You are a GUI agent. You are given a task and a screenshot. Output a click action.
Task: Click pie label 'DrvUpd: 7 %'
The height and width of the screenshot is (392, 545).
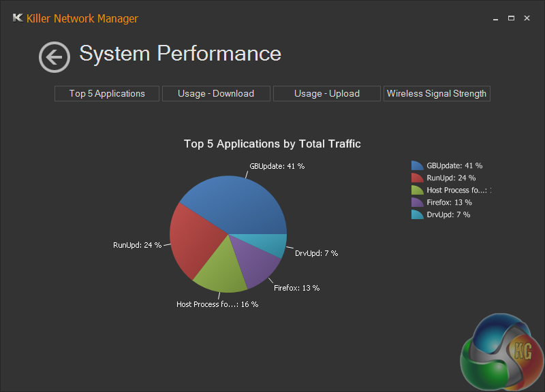coord(316,253)
